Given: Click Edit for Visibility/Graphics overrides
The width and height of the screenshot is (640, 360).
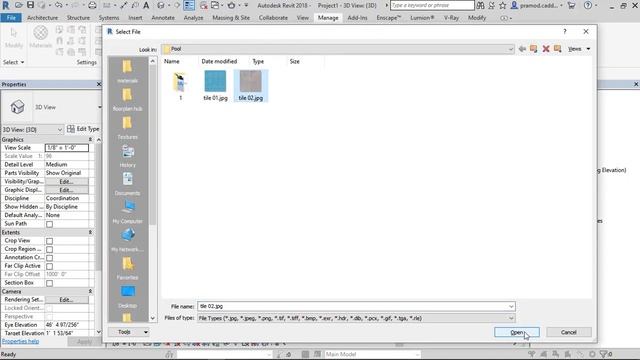Looking at the screenshot, I should pos(67,182).
